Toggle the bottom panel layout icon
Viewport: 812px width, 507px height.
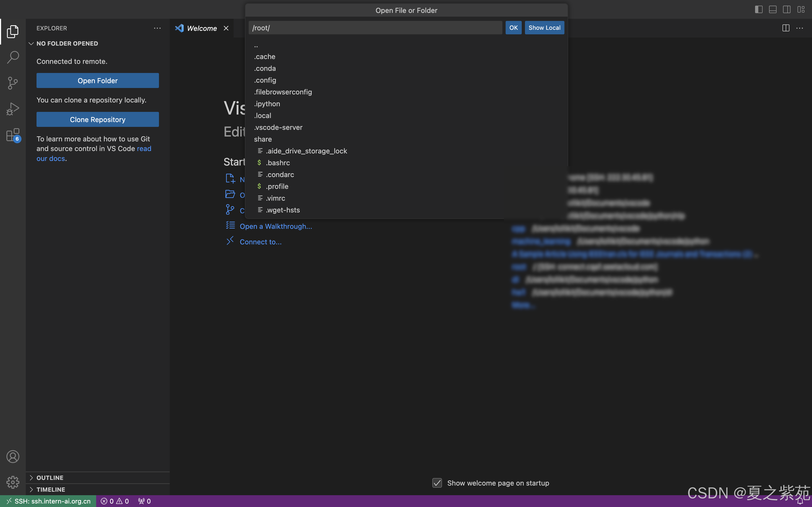click(x=773, y=9)
